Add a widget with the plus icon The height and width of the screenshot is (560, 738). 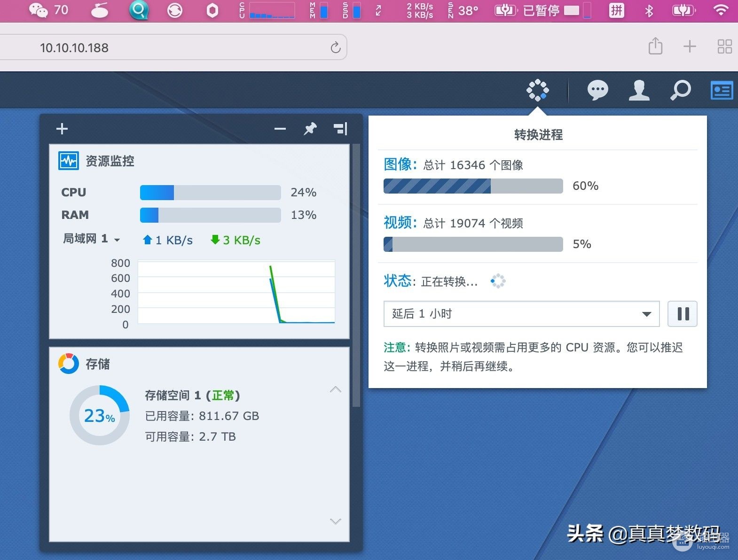pyautogui.click(x=62, y=129)
